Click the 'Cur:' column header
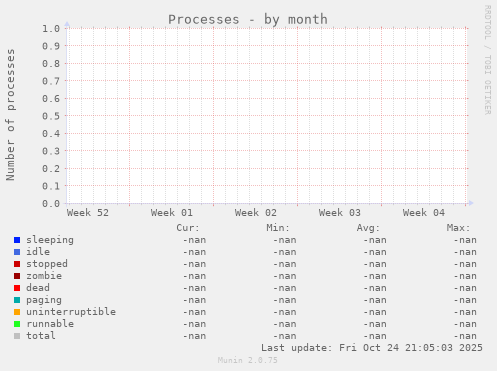 (x=188, y=228)
